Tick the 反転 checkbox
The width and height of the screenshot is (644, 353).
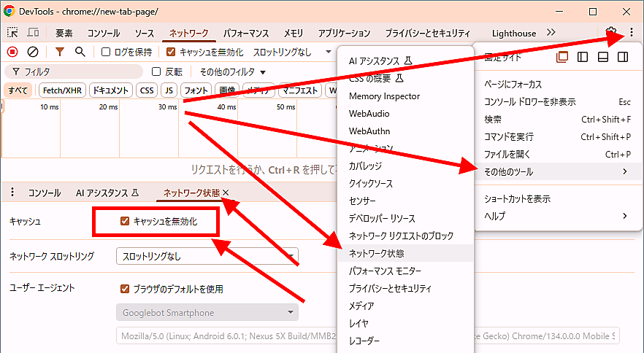[156, 72]
